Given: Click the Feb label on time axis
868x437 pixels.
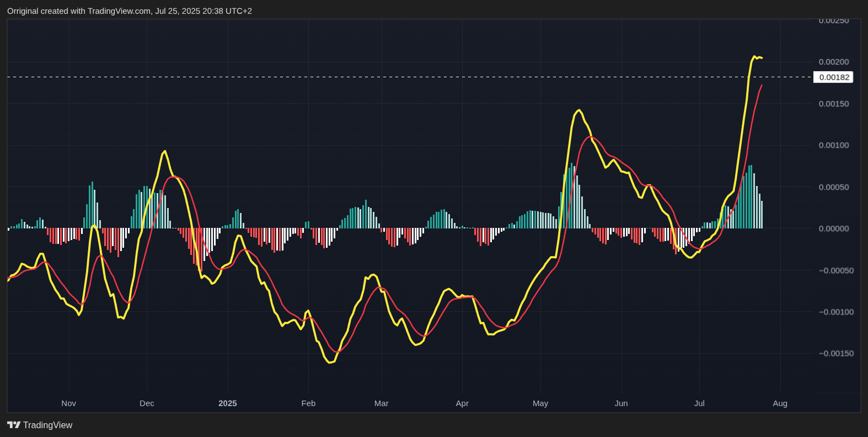Looking at the screenshot, I should point(308,403).
